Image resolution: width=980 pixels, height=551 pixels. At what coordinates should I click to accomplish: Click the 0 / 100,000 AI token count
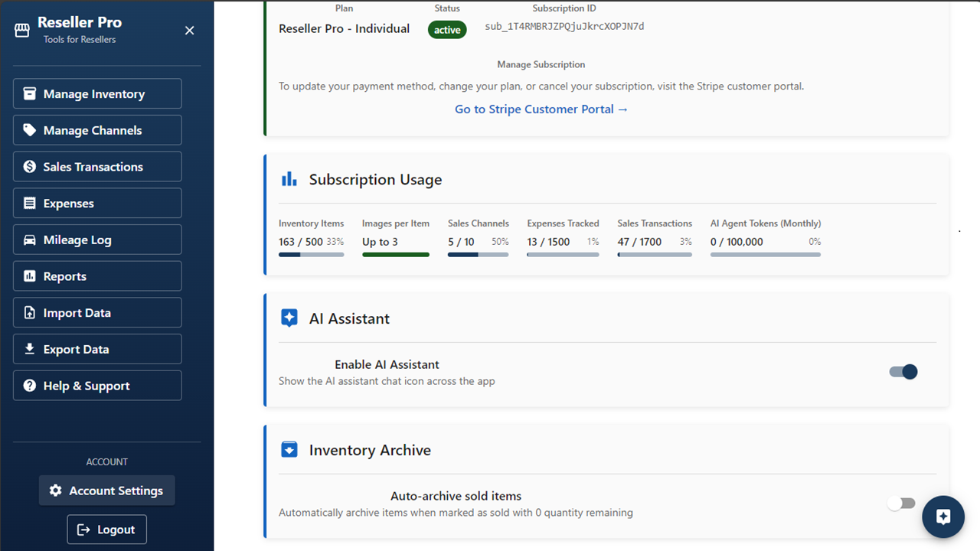pyautogui.click(x=737, y=242)
